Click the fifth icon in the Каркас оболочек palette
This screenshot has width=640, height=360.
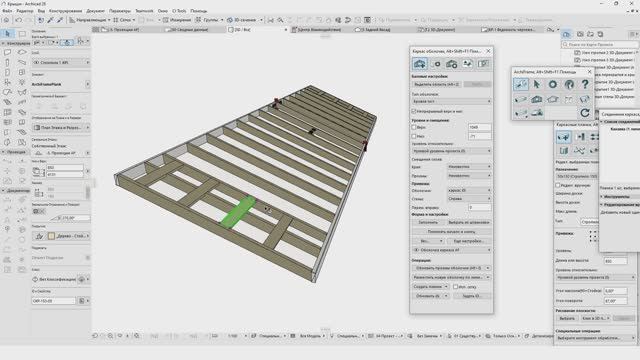[x=483, y=64]
